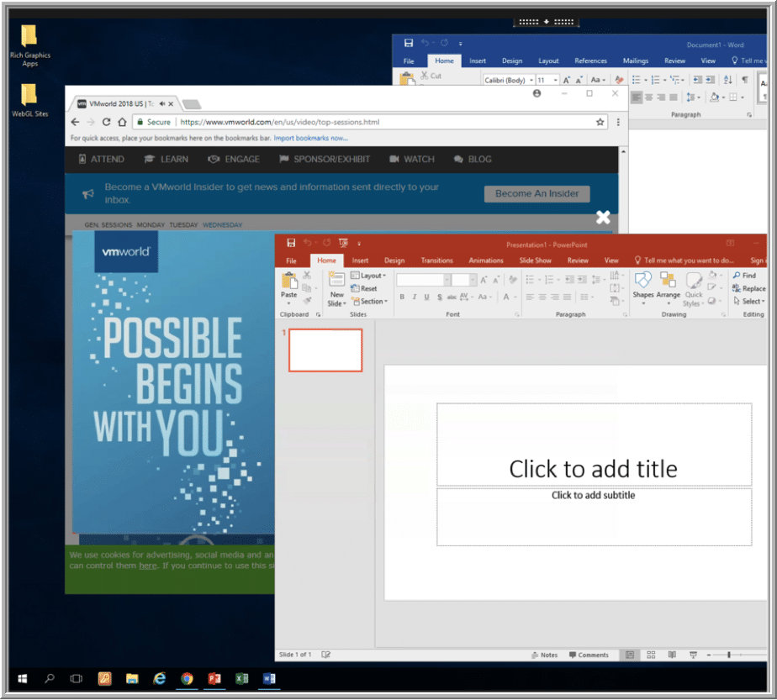This screenshot has width=777, height=700.
Task: Open Word References tab
Action: tap(590, 61)
